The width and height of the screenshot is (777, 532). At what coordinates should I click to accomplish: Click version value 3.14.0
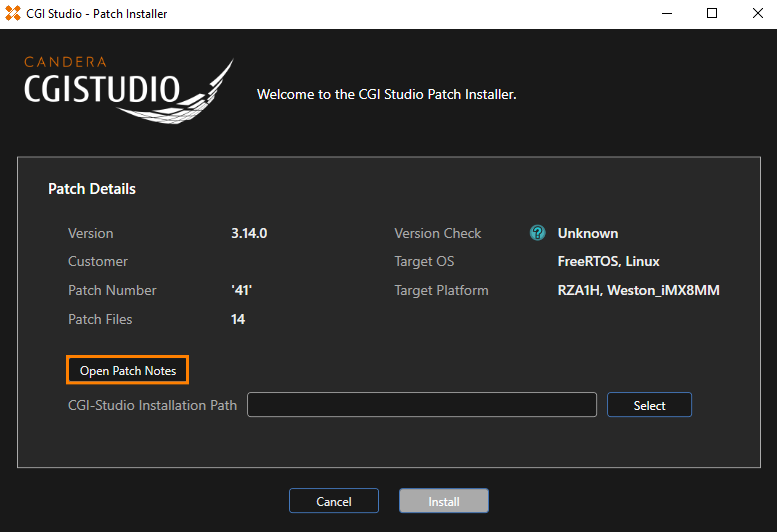(x=249, y=233)
